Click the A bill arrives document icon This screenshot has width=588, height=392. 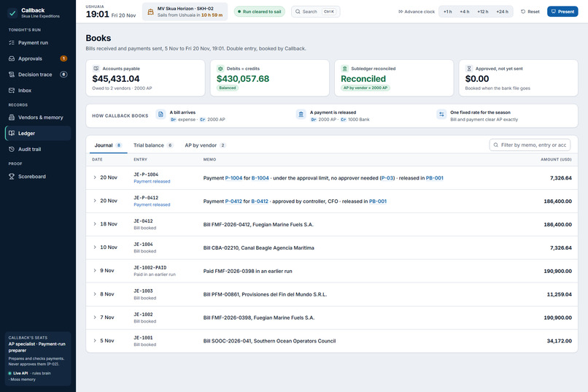(160, 115)
